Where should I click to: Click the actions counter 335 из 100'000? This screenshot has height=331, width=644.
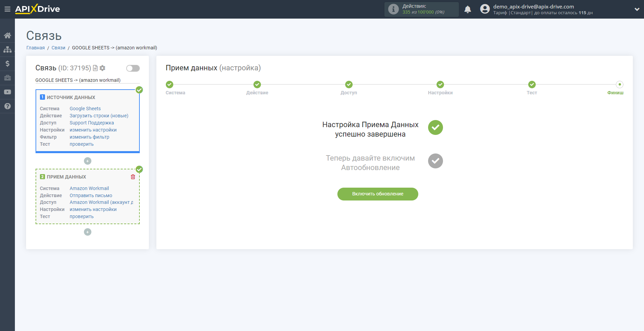point(423,12)
